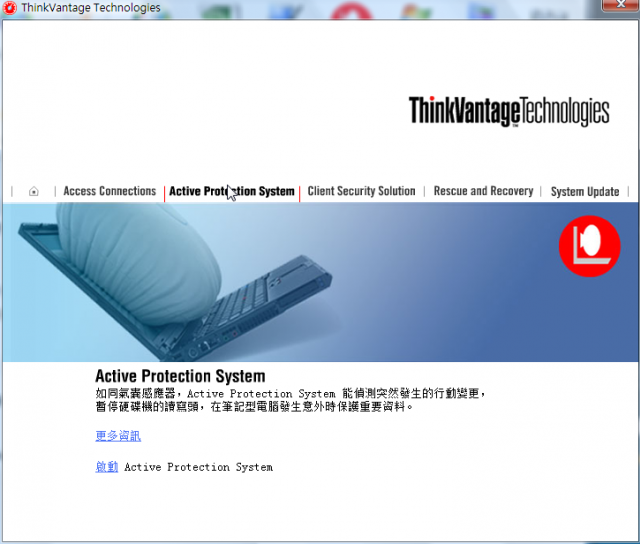The width and height of the screenshot is (640, 544).
Task: Switch to the System Update tab
Action: tap(585, 191)
